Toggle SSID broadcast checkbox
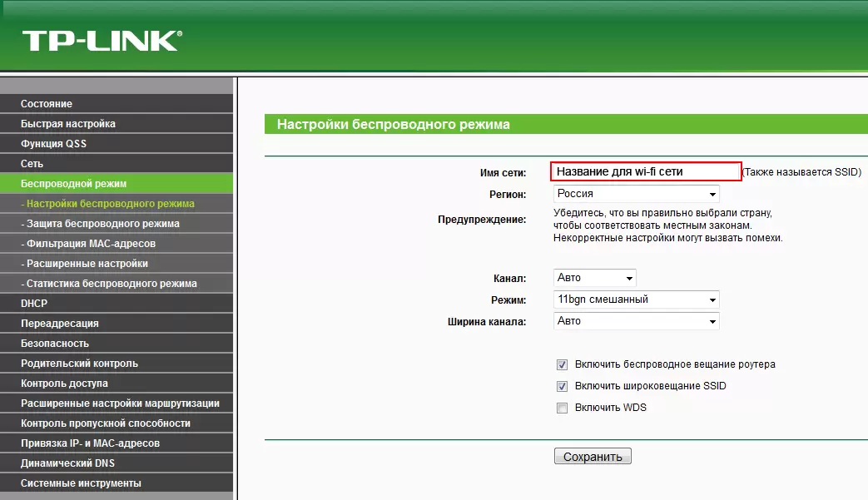This screenshot has height=500, width=868. (x=563, y=386)
